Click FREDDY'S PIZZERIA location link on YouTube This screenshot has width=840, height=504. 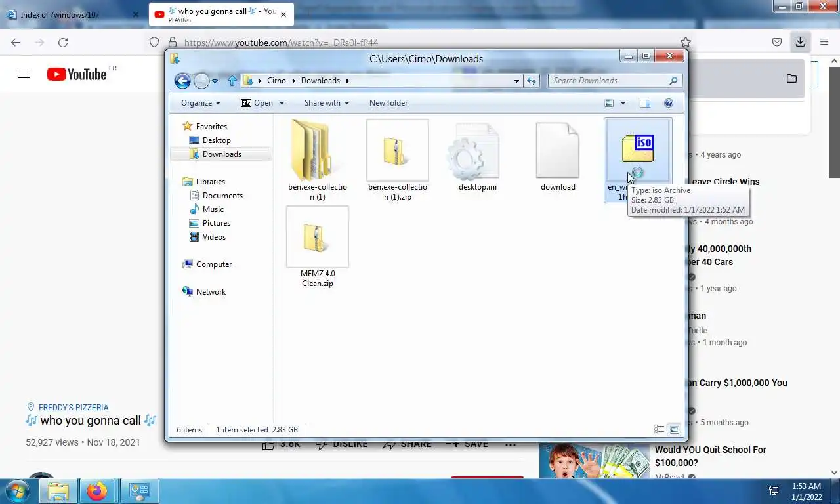(73, 408)
